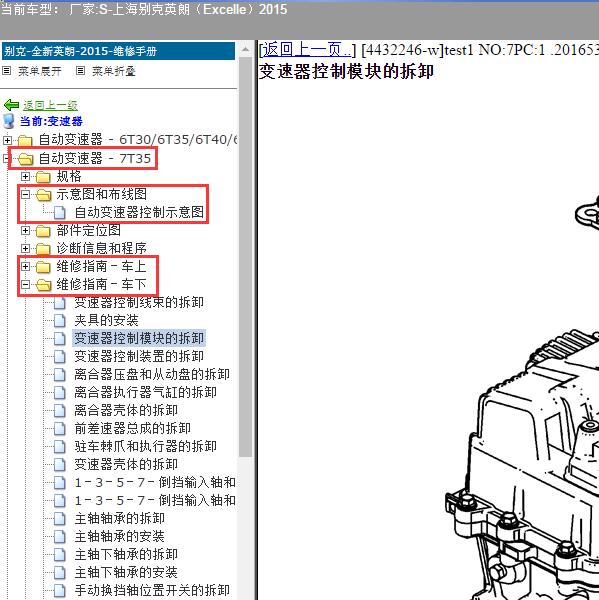
Task: Click the left panel vertical scrollbar thumb
Action: point(245,257)
